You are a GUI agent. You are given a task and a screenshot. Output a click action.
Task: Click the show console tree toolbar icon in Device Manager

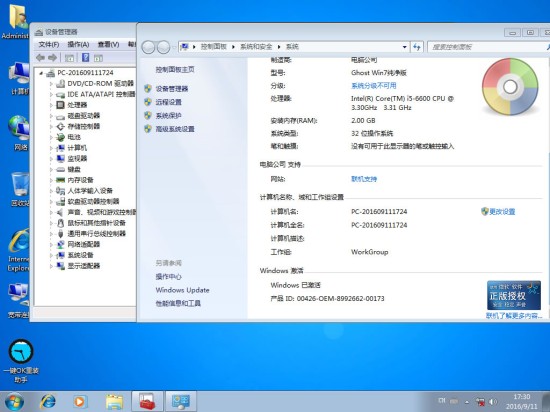[69, 58]
